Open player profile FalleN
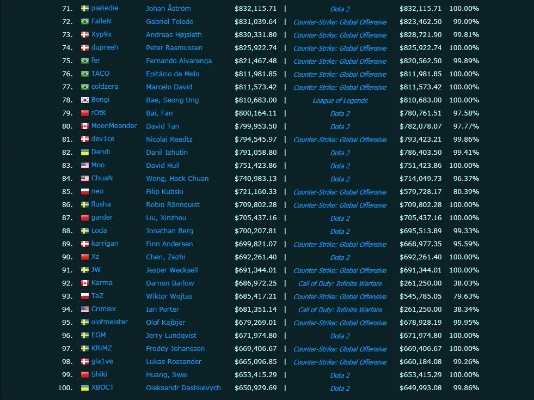 101,21
